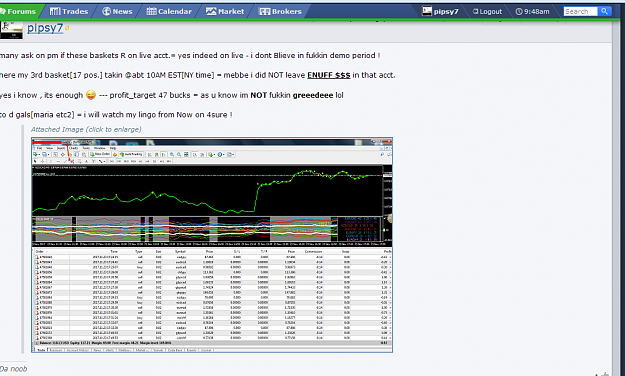This screenshot has width=625, height=376.
Task: Open the 9:48am clock time settings
Action: click(x=533, y=12)
